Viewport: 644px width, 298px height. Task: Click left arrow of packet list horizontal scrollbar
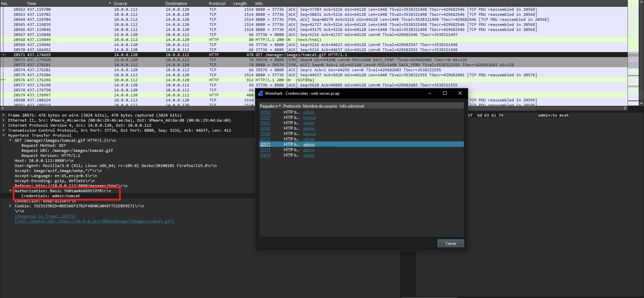tap(3, 108)
